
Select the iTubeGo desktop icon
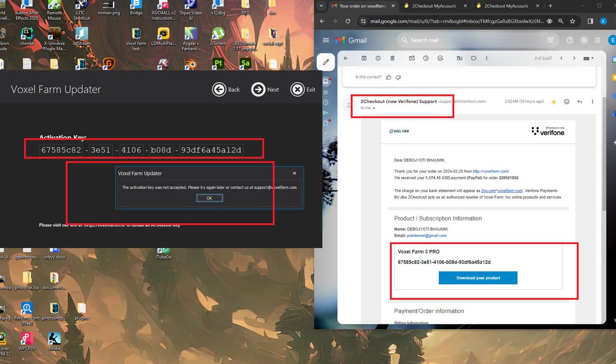tap(163, 253)
